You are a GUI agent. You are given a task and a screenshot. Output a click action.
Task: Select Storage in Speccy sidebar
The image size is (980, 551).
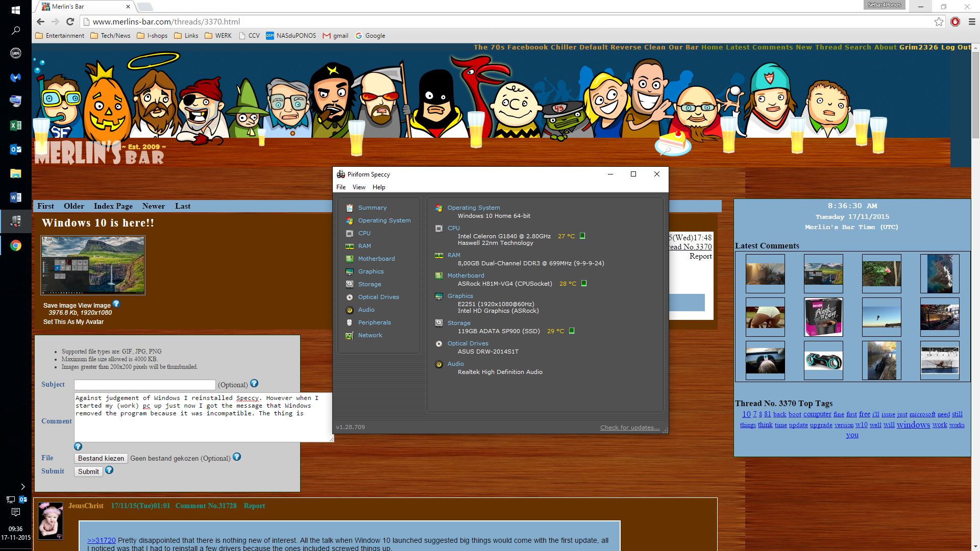point(370,284)
